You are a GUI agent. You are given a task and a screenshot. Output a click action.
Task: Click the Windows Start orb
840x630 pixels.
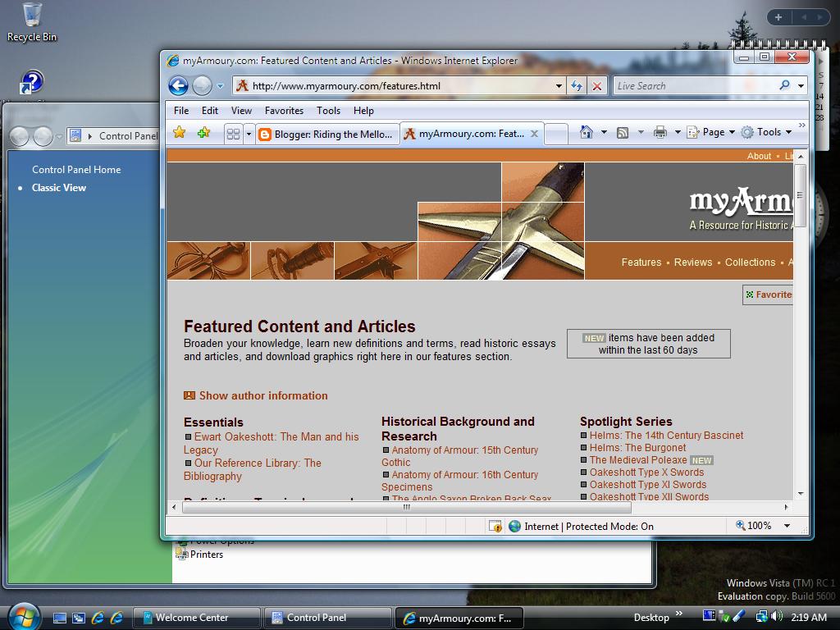pos(24,617)
